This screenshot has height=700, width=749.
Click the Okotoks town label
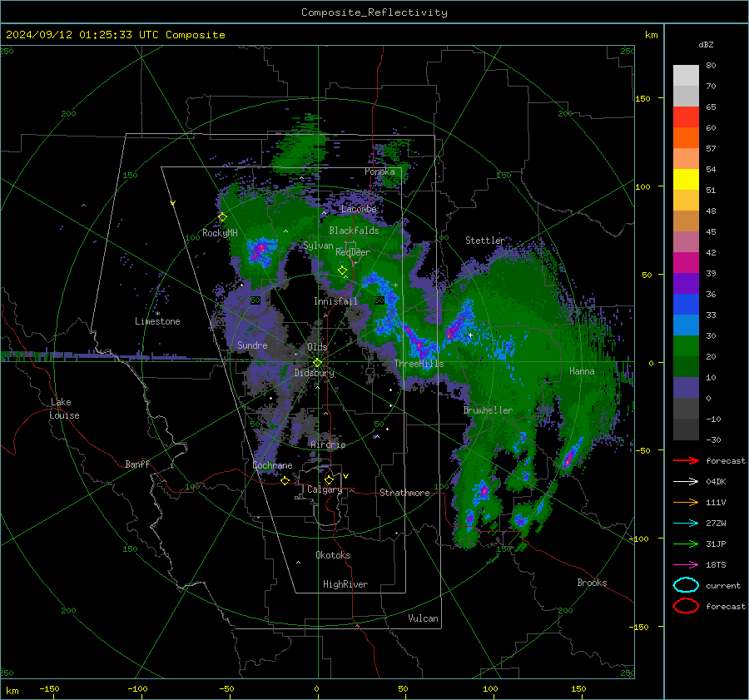coord(333,555)
